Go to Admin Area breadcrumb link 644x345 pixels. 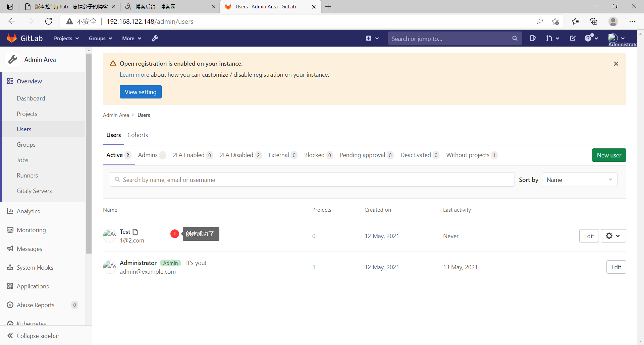pos(116,115)
